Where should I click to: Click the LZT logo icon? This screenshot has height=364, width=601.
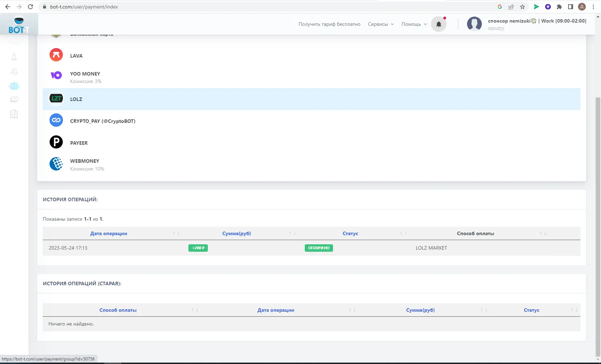click(x=56, y=99)
